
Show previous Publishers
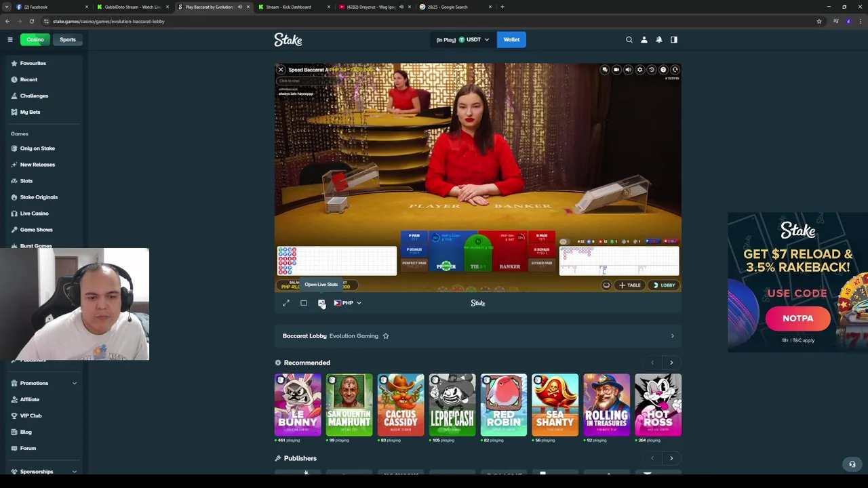[x=652, y=458]
